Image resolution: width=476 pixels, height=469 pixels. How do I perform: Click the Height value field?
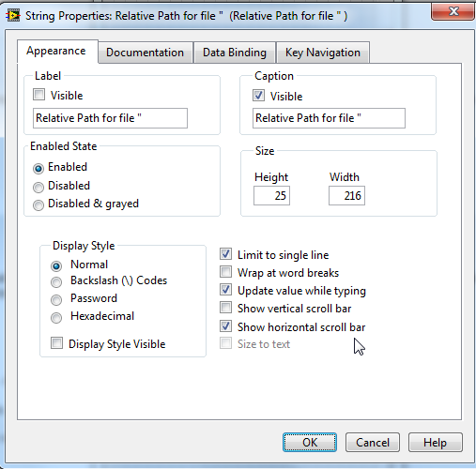[x=271, y=196]
